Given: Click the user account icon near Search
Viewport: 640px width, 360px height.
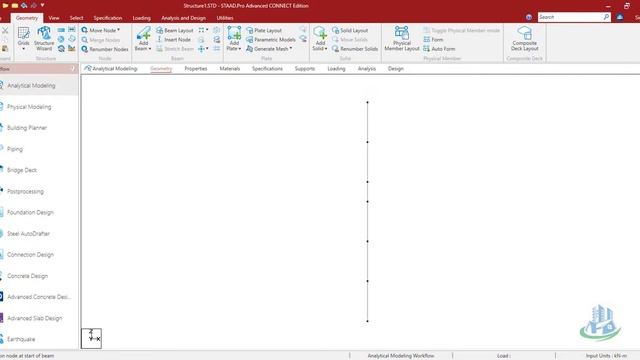Looking at the screenshot, I should coord(620,17).
